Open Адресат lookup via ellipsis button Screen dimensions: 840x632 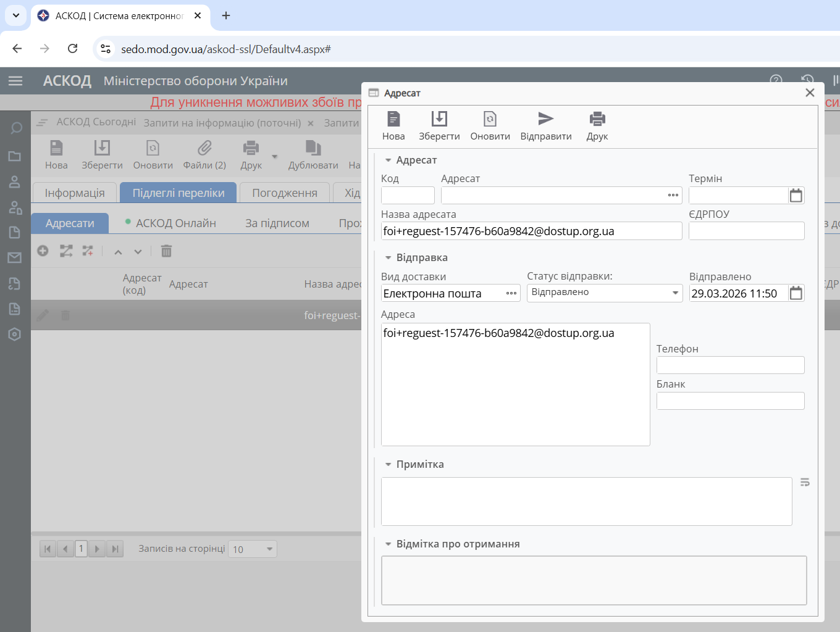click(x=673, y=196)
